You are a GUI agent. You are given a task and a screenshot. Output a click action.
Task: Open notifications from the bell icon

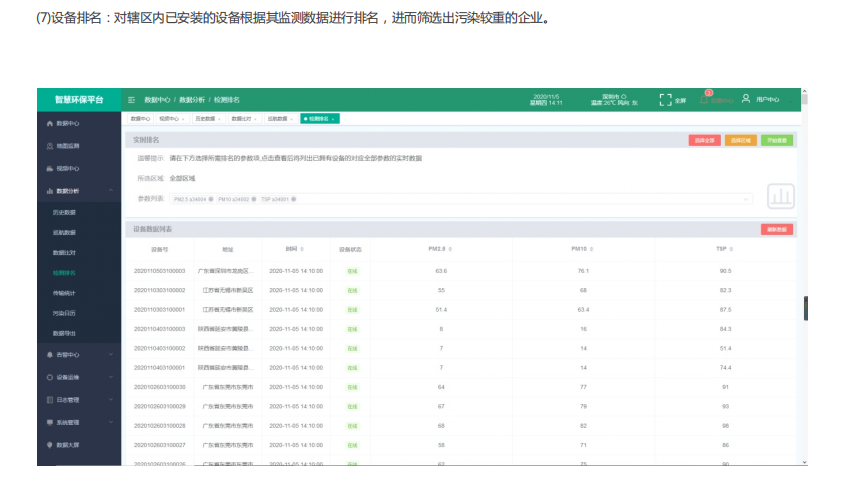pyautogui.click(x=704, y=100)
